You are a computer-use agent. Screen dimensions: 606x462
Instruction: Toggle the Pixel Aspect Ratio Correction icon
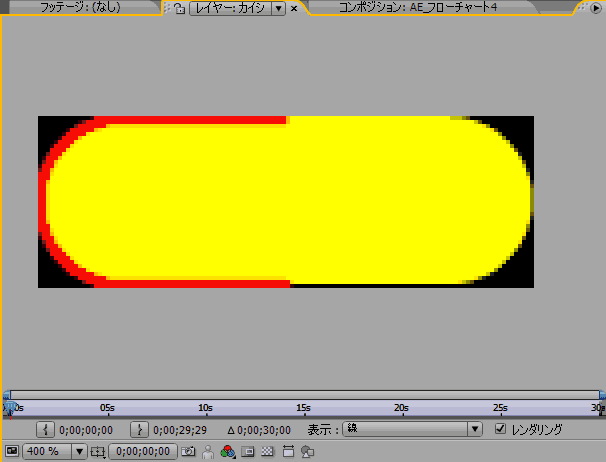(288, 451)
